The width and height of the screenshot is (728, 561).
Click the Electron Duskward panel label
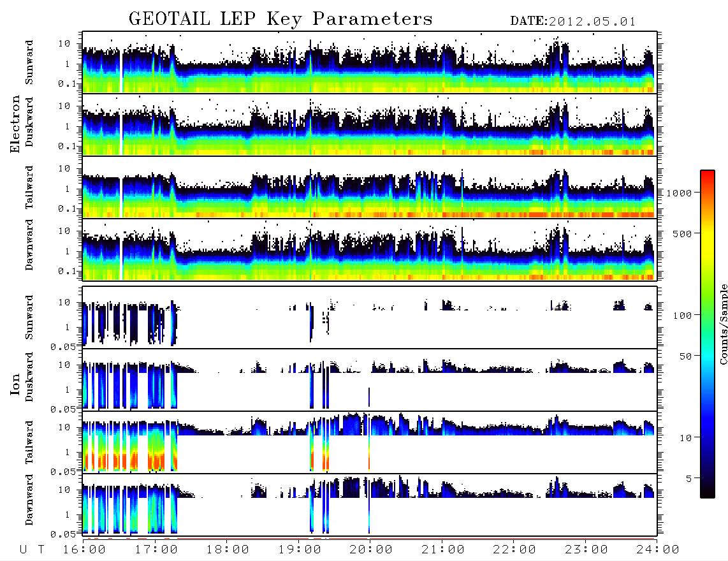[x=29, y=122]
